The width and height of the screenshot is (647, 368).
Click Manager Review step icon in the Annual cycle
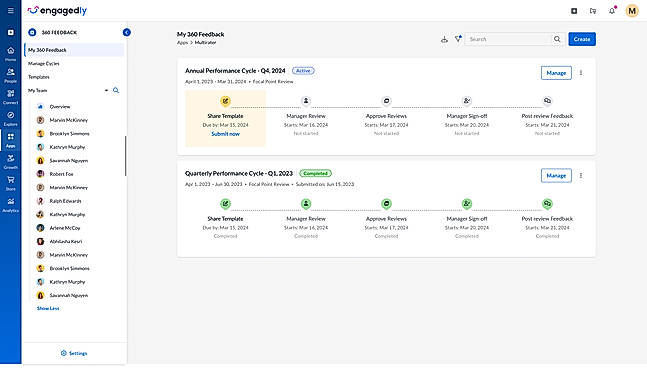tap(306, 101)
